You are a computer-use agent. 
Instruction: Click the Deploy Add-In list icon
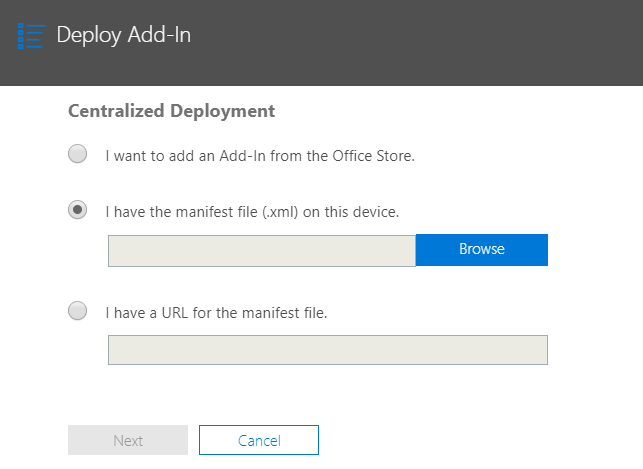[x=31, y=35]
